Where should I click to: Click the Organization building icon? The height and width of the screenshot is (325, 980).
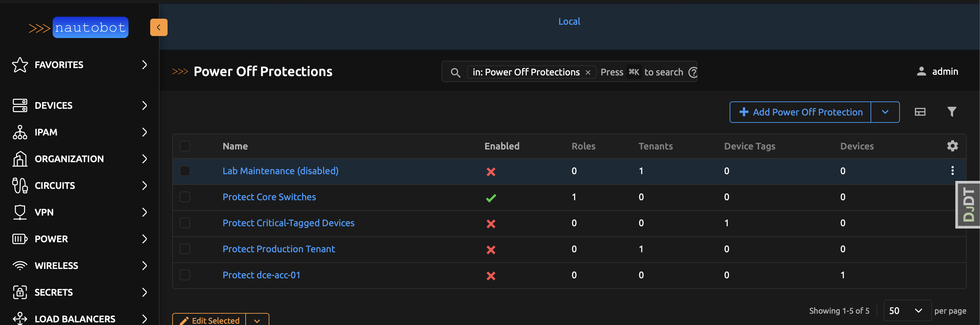[20, 159]
